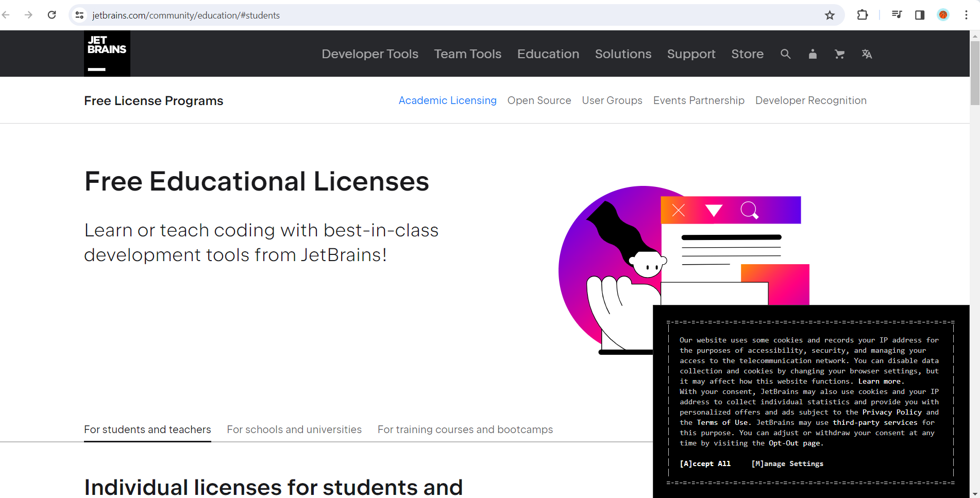
Task: Open the Developer Tools menu
Action: pyautogui.click(x=370, y=54)
